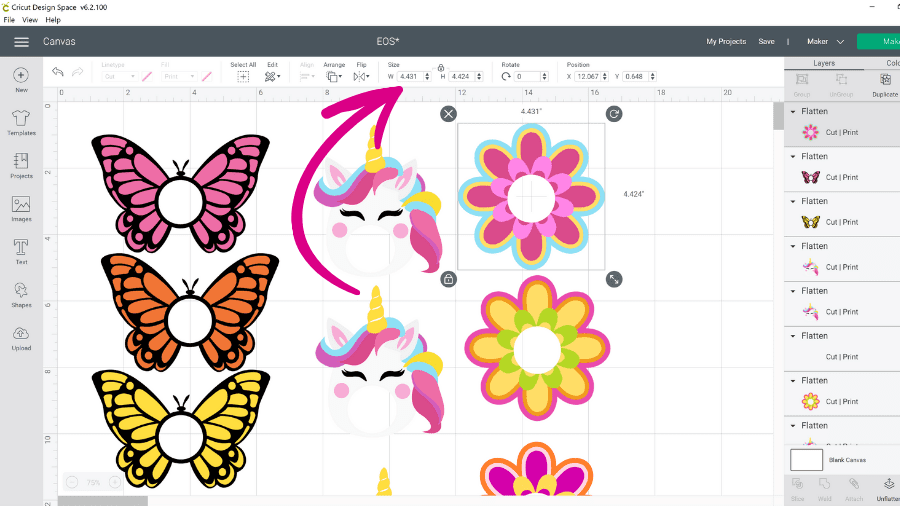The height and width of the screenshot is (506, 900).
Task: Adjust the width stepper arrows
Action: click(427, 76)
